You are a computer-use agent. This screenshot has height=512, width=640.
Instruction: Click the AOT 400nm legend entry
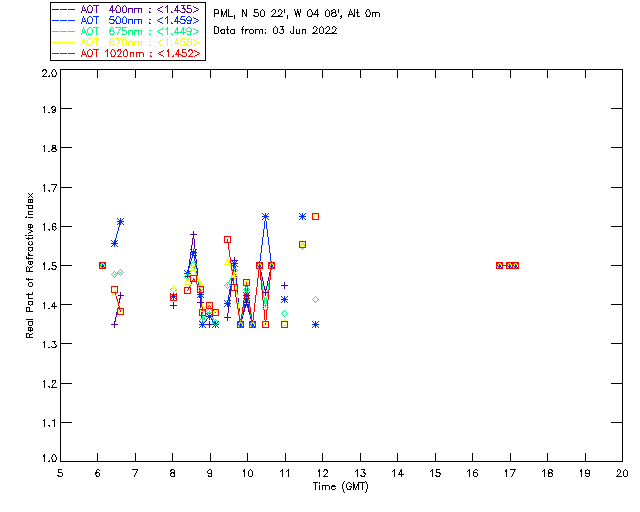127,9
